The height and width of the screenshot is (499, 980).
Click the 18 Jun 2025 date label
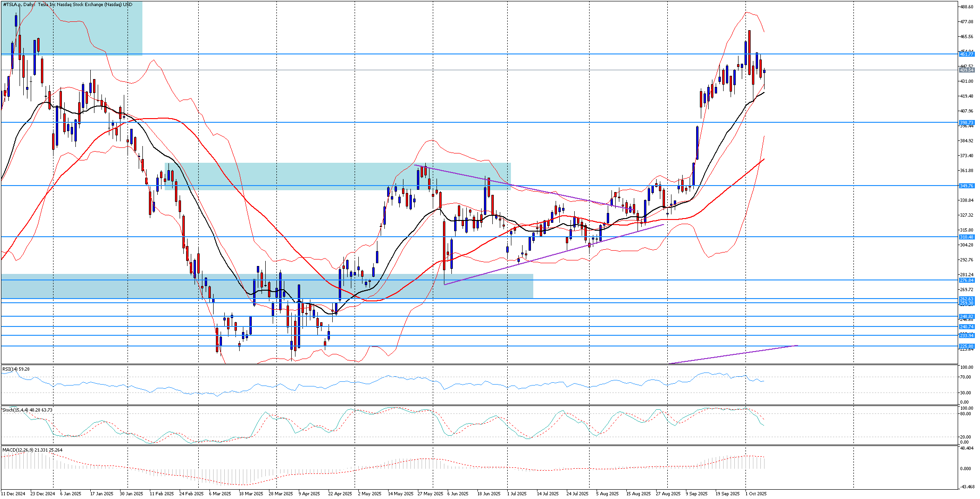489,494
